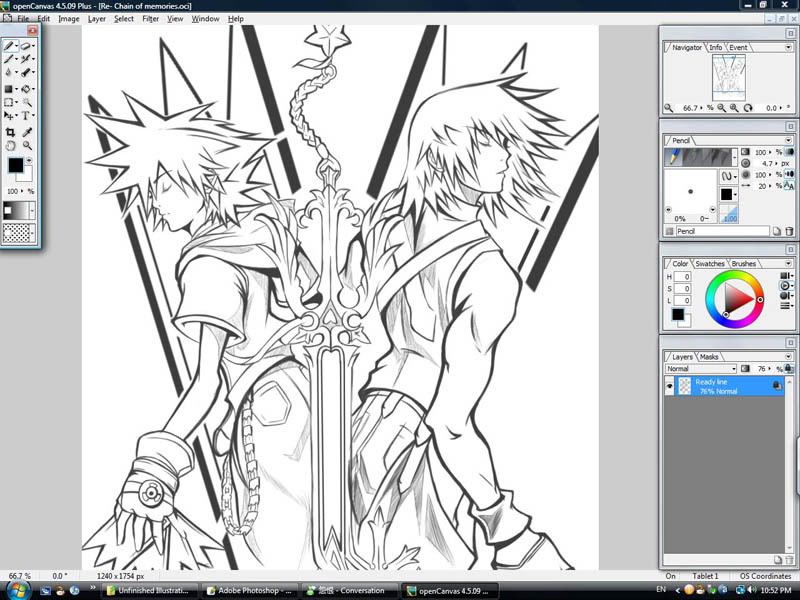Open the Normal blend mode dropdown
Image resolution: width=800 pixels, height=600 pixels.
coord(701,368)
